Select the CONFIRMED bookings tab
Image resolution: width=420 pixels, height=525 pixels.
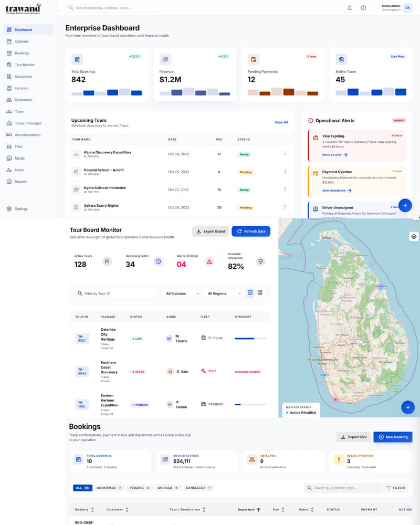[x=110, y=488]
